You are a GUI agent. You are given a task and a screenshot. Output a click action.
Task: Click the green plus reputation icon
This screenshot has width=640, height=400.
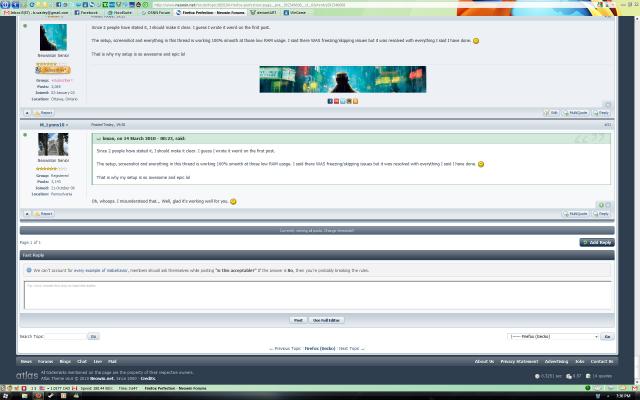tap(601, 205)
